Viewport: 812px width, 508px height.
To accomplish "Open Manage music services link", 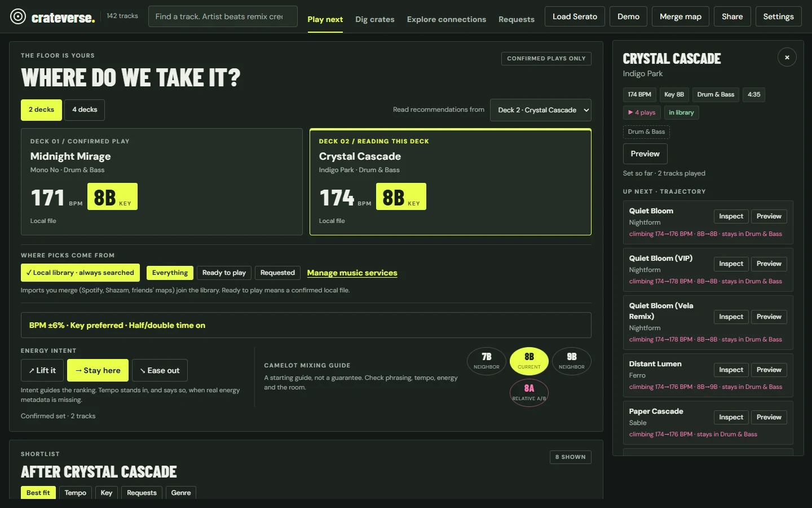I will pyautogui.click(x=352, y=273).
